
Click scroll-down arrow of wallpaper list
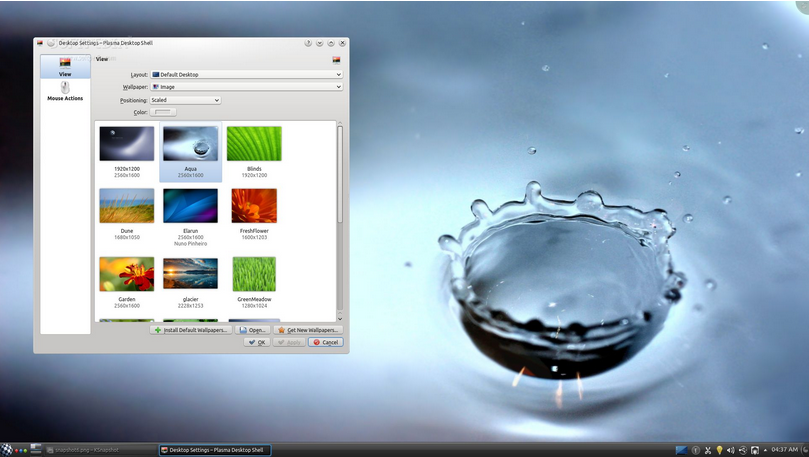point(339,318)
